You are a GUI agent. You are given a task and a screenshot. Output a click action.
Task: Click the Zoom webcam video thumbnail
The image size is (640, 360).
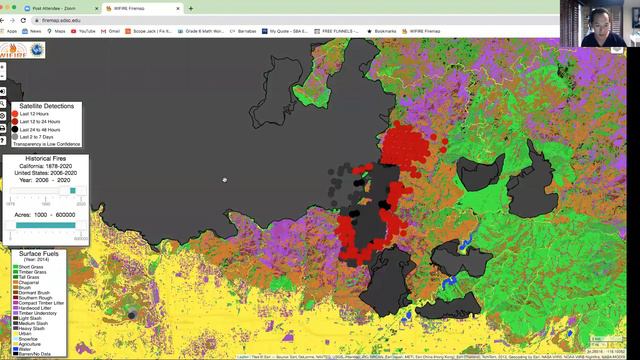pyautogui.click(x=600, y=23)
